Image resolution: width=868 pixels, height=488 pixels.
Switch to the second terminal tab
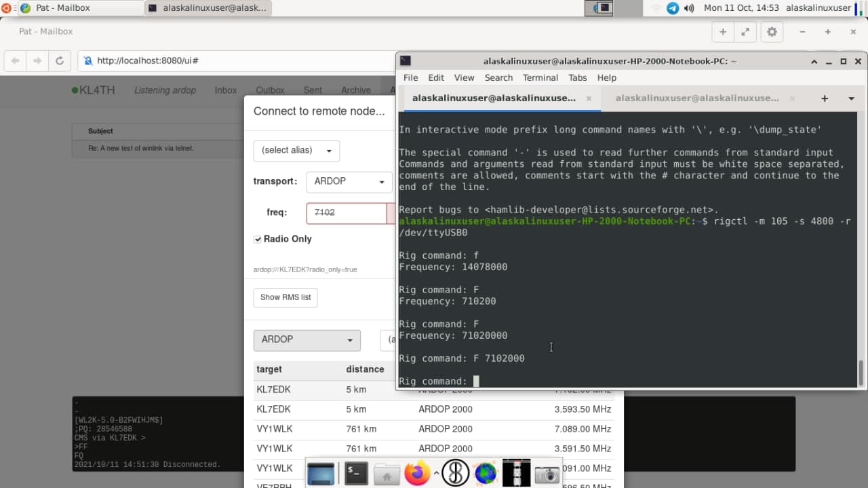pyautogui.click(x=696, y=98)
